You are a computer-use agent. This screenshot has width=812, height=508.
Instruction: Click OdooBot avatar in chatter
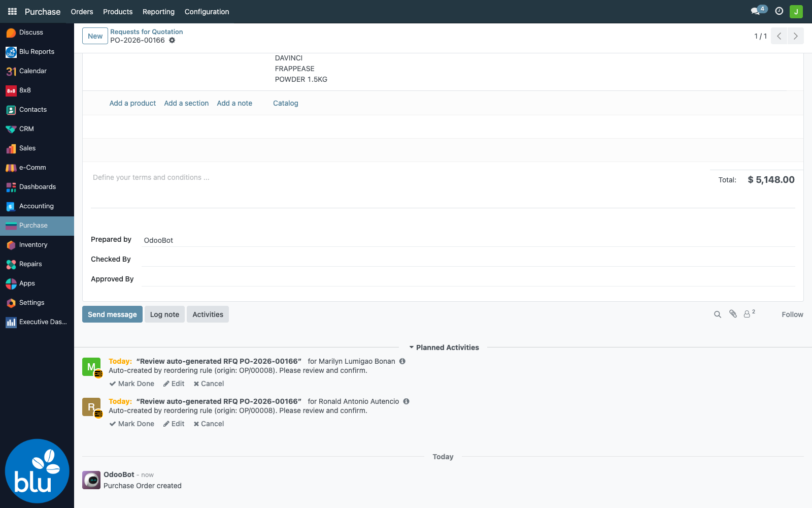pyautogui.click(x=91, y=480)
